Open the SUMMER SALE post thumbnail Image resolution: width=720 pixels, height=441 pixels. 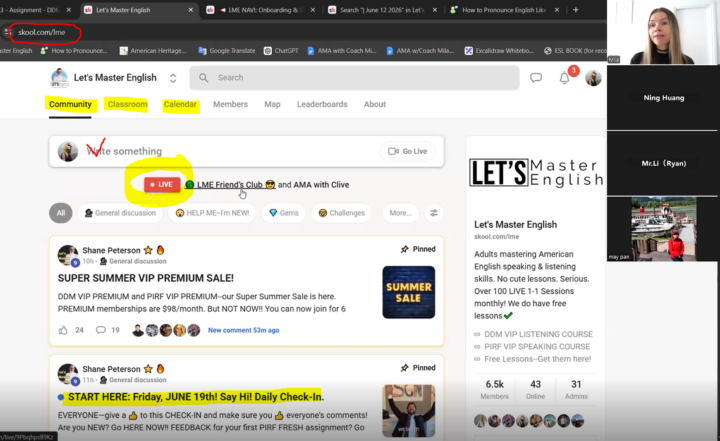pos(409,292)
